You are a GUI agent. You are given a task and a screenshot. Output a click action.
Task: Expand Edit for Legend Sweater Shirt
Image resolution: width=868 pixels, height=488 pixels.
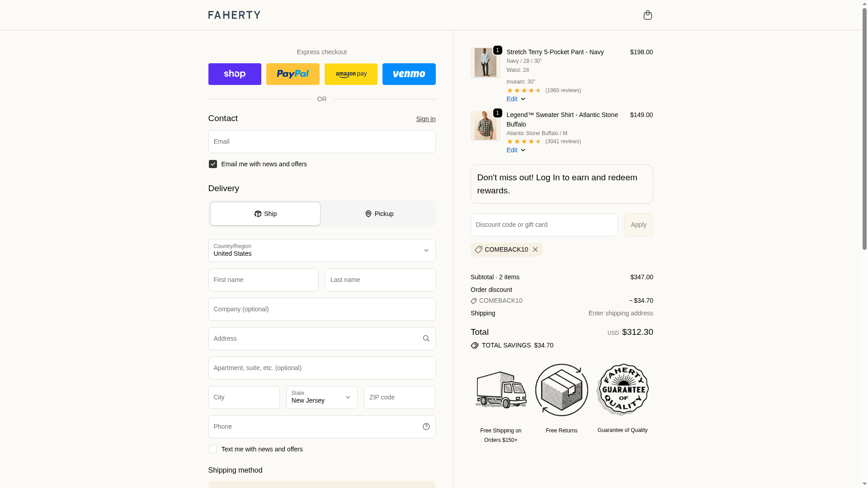(516, 150)
